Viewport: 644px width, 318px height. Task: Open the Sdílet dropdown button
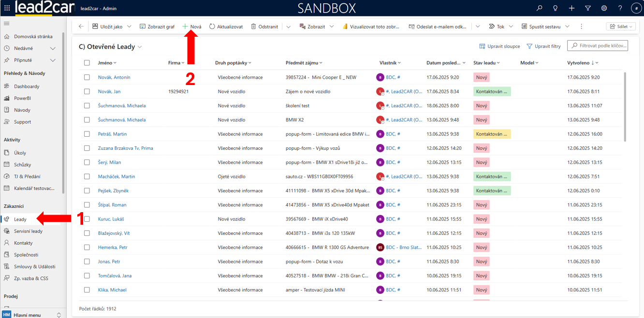pyautogui.click(x=621, y=27)
